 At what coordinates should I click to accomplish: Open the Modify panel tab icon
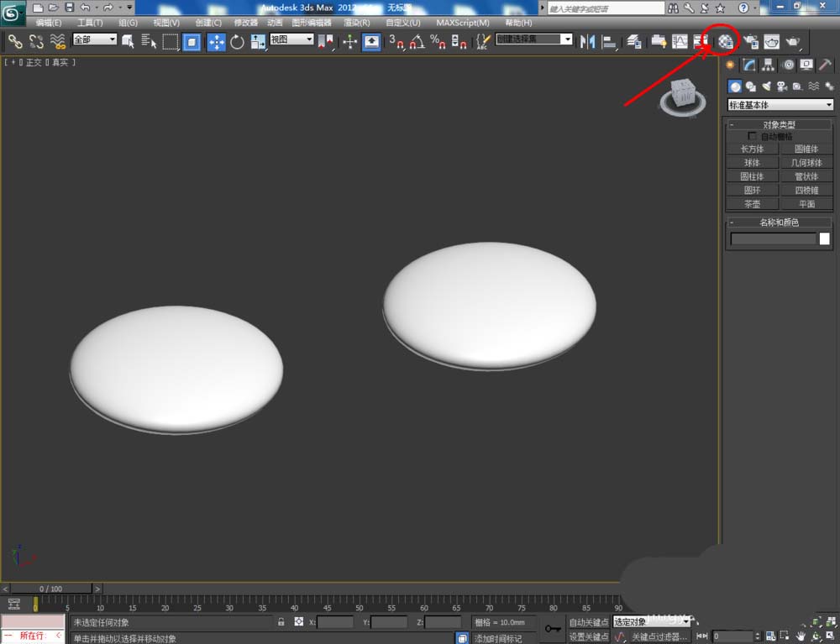pos(749,65)
